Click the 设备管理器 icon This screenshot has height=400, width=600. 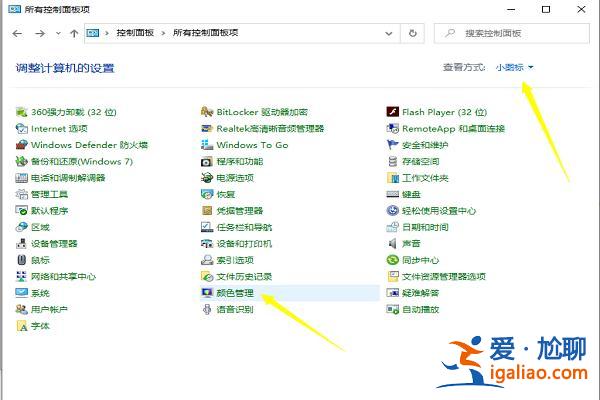pos(21,244)
